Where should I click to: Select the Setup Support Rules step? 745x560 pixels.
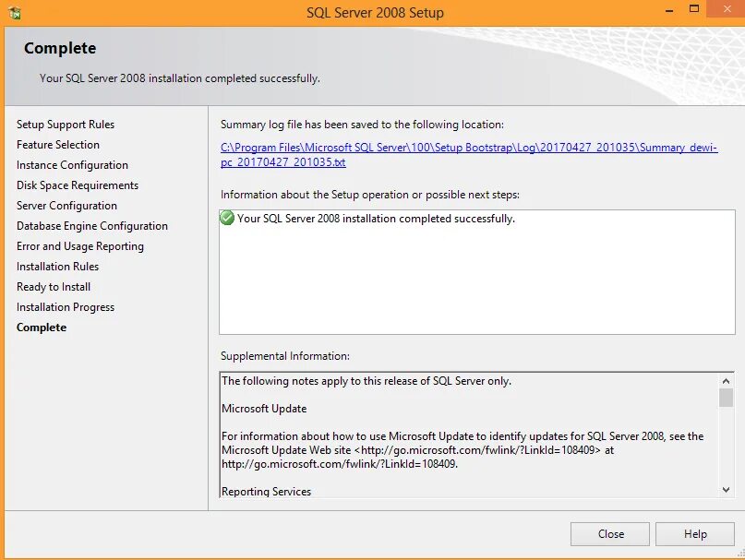pyautogui.click(x=66, y=125)
